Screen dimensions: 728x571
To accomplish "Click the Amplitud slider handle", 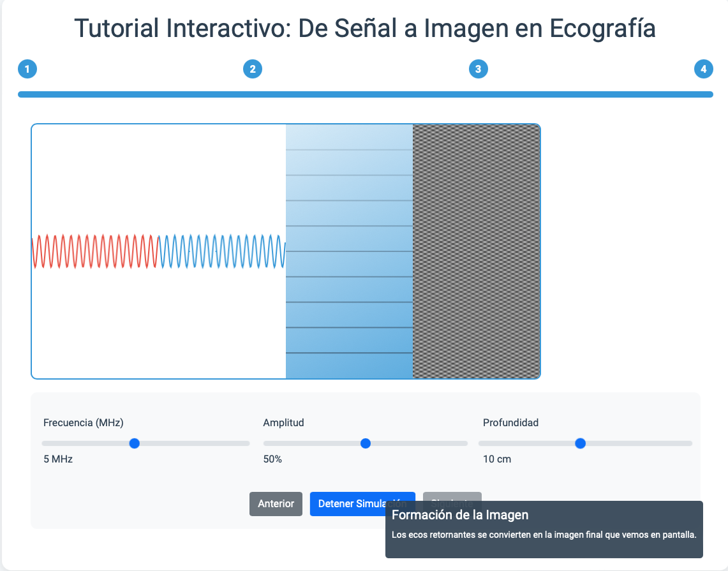I will [x=365, y=443].
